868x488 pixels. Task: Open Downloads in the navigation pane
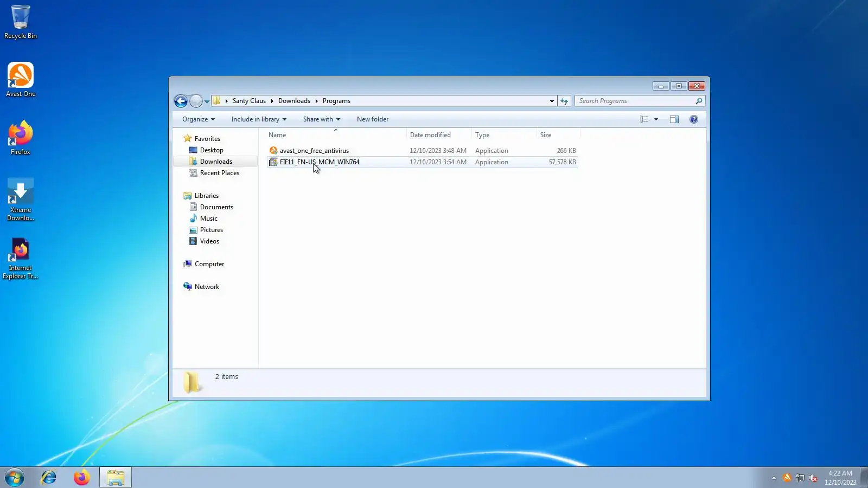coord(216,162)
